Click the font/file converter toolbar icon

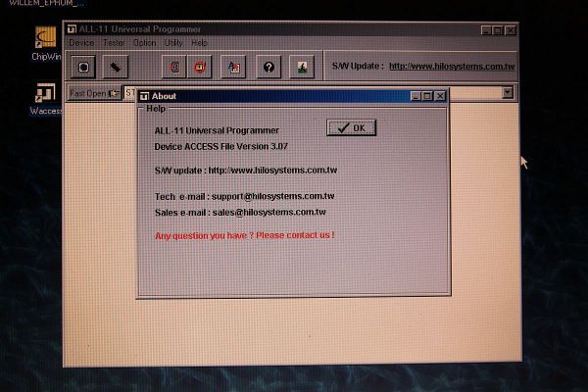(x=233, y=68)
